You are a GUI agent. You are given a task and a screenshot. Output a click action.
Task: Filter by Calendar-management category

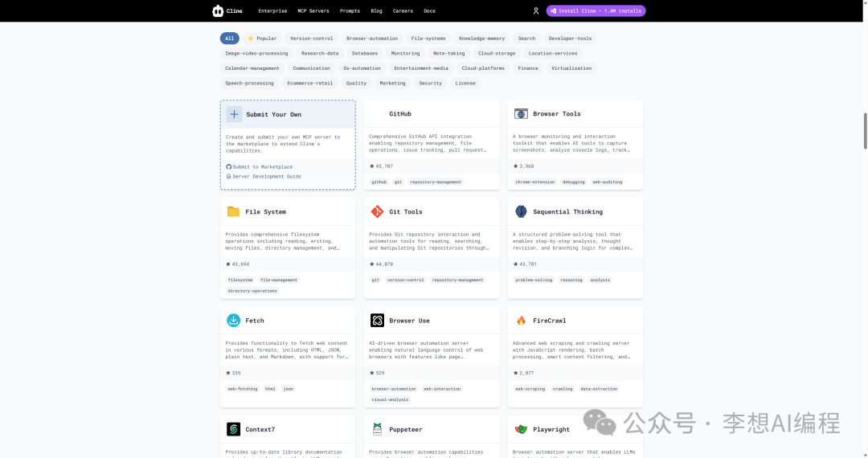(x=252, y=68)
